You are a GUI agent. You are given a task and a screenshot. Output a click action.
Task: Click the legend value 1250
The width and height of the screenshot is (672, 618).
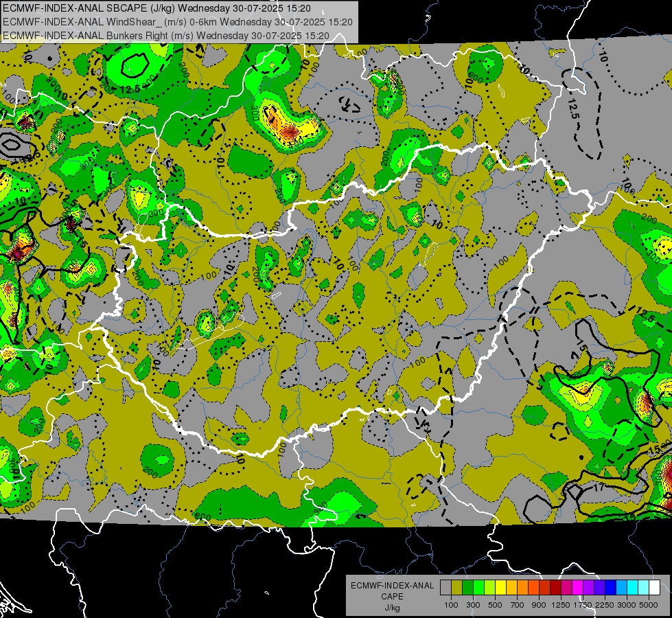point(561,605)
